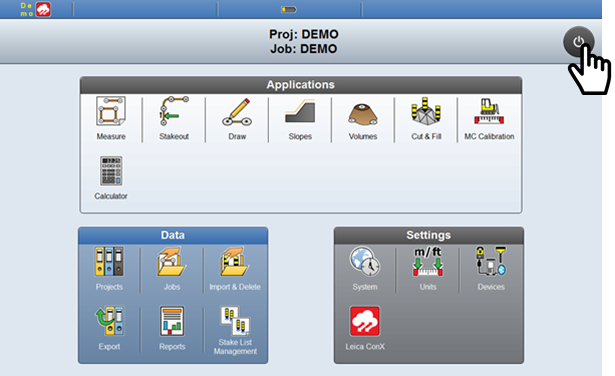Open Leica ConX settings

(x=365, y=329)
